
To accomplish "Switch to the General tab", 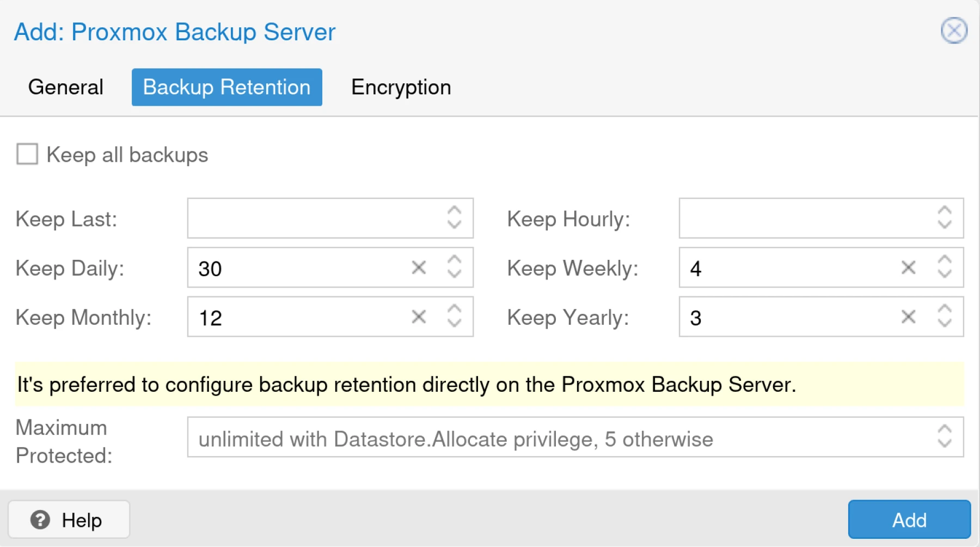I will click(66, 87).
